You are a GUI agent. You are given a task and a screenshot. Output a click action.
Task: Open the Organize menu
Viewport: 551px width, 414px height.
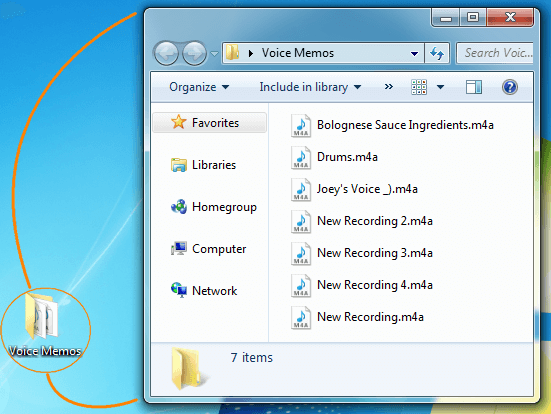click(x=199, y=87)
